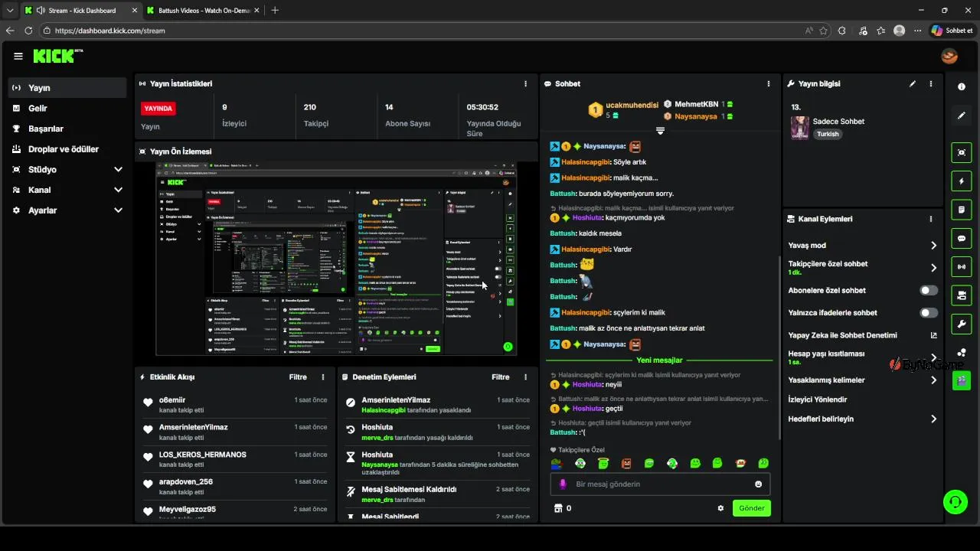This screenshot has width=980, height=551.
Task: Open Yasaklanmış kelimeler chevron
Action: 933,380
